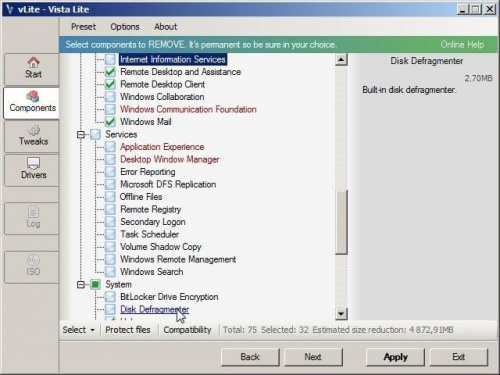Select BitLocker Drive Encryption item
This screenshot has width=500, height=375.
click(x=169, y=297)
